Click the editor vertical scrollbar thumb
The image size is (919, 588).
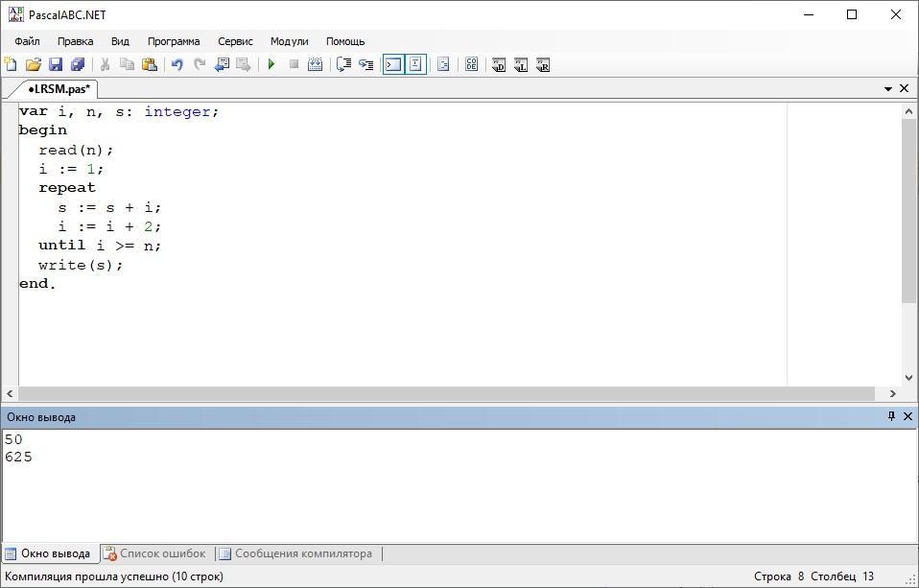(909, 211)
